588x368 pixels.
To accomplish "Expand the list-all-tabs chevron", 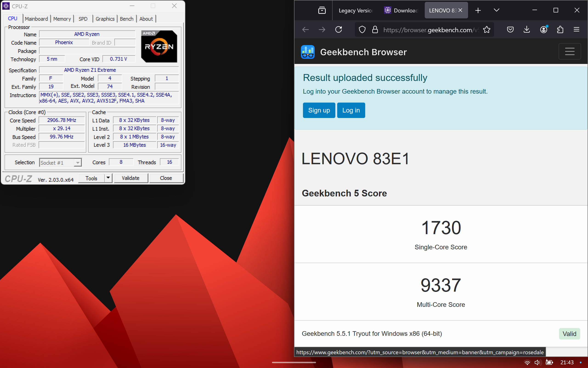I will click(x=496, y=10).
